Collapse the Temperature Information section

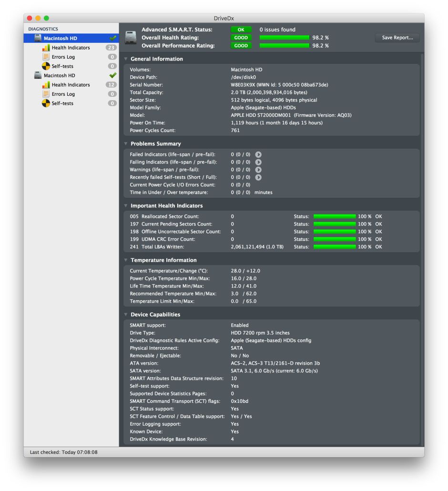pos(126,260)
